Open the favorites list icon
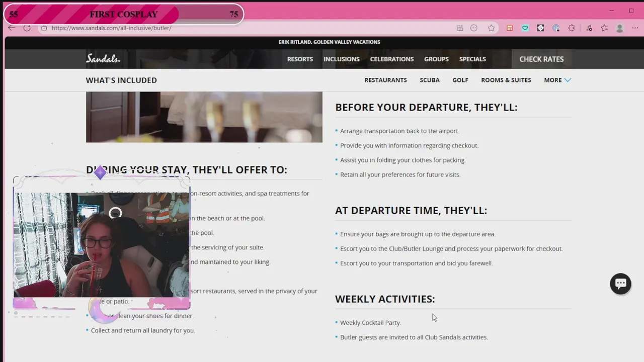 click(604, 28)
